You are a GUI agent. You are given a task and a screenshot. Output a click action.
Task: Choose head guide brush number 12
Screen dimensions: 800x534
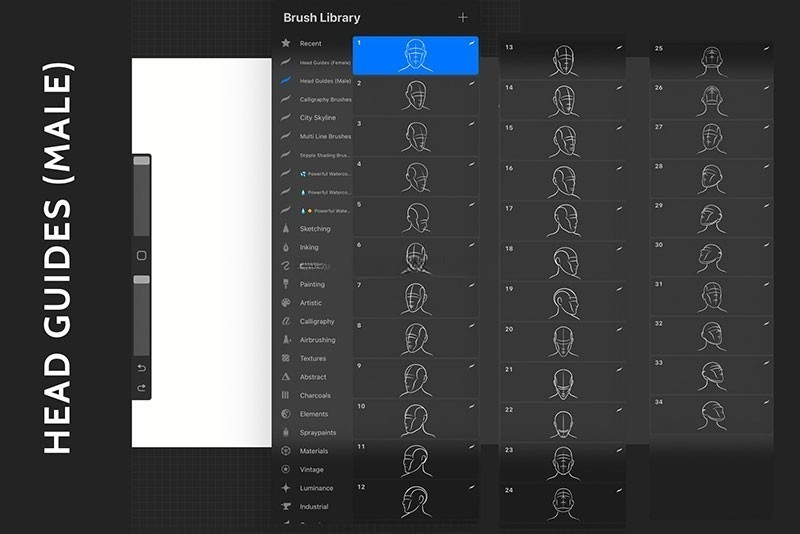415,500
